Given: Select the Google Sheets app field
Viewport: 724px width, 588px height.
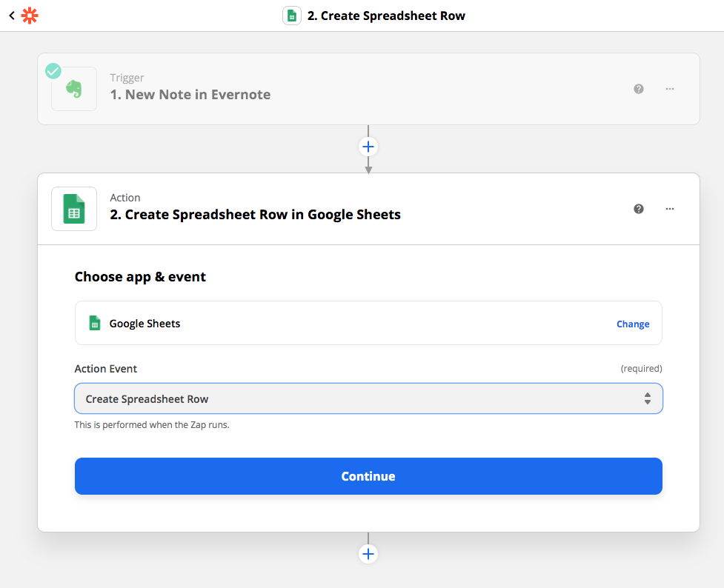Looking at the screenshot, I should point(368,323).
